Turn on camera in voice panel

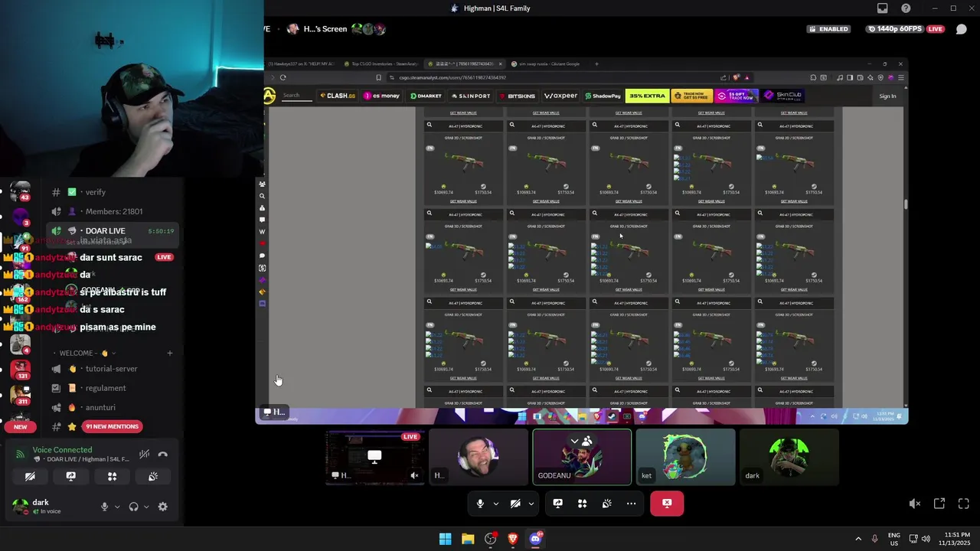tap(30, 476)
